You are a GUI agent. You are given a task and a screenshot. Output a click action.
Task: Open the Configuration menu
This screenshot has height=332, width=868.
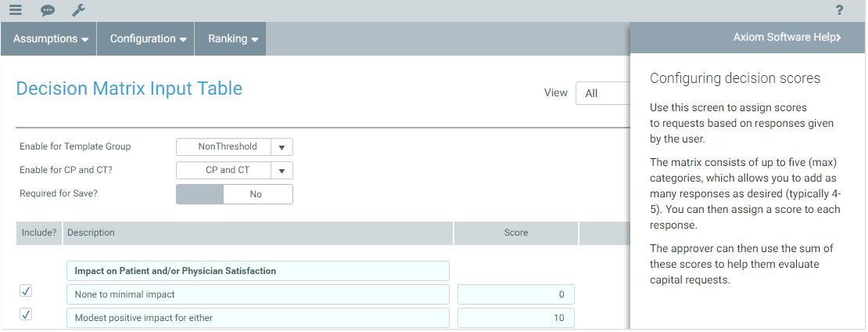click(148, 38)
